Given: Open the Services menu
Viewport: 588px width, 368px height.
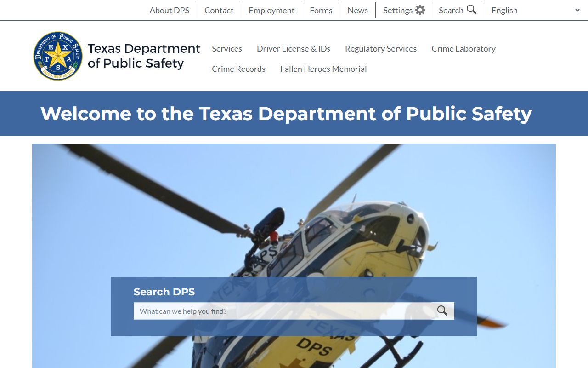Looking at the screenshot, I should (227, 49).
